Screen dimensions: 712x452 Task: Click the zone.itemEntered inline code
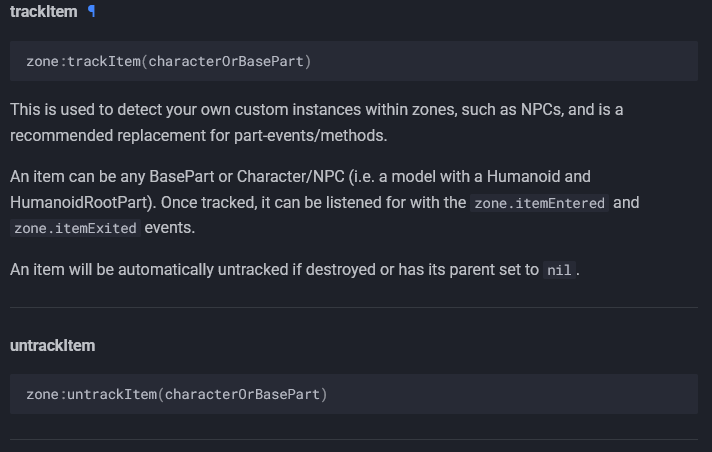tap(539, 203)
